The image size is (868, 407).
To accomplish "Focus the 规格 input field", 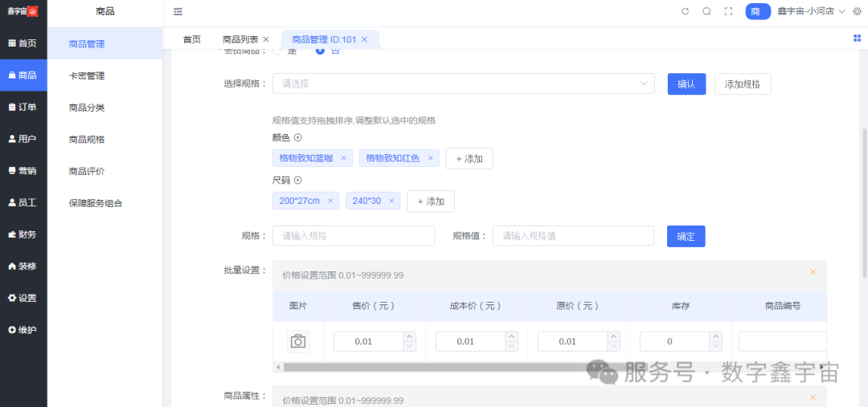I will [353, 235].
